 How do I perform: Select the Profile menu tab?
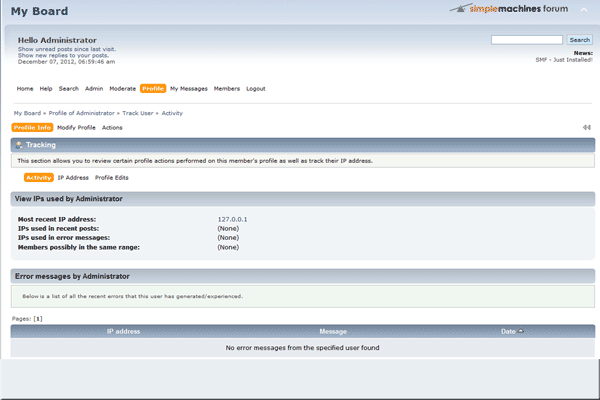tap(153, 89)
